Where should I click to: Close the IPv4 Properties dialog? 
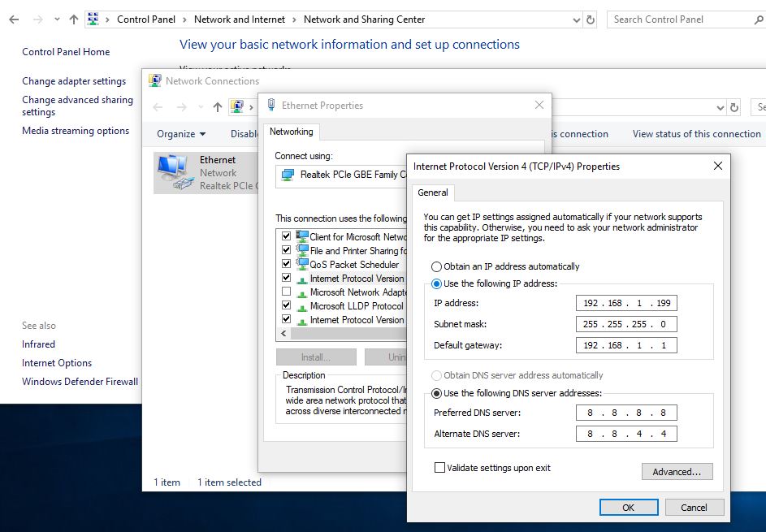point(717,166)
